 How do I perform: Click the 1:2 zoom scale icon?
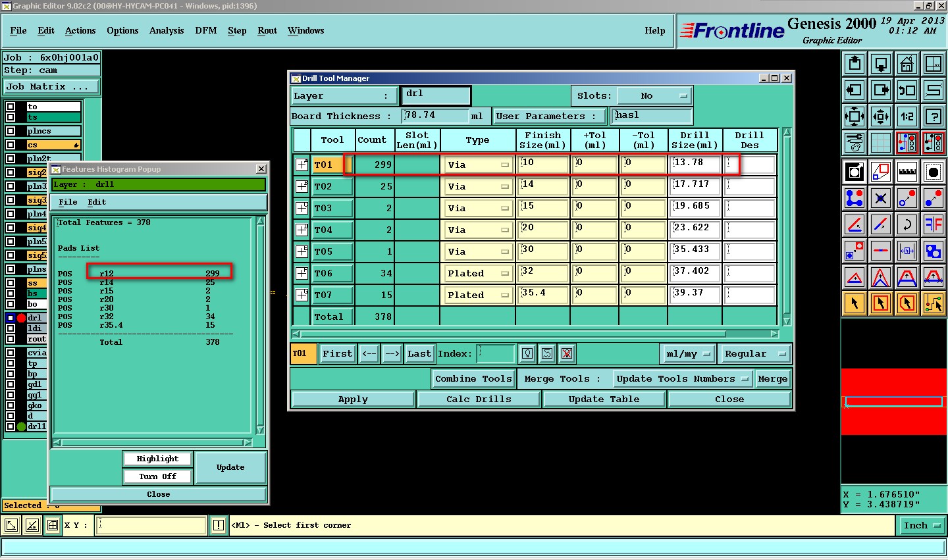[907, 116]
